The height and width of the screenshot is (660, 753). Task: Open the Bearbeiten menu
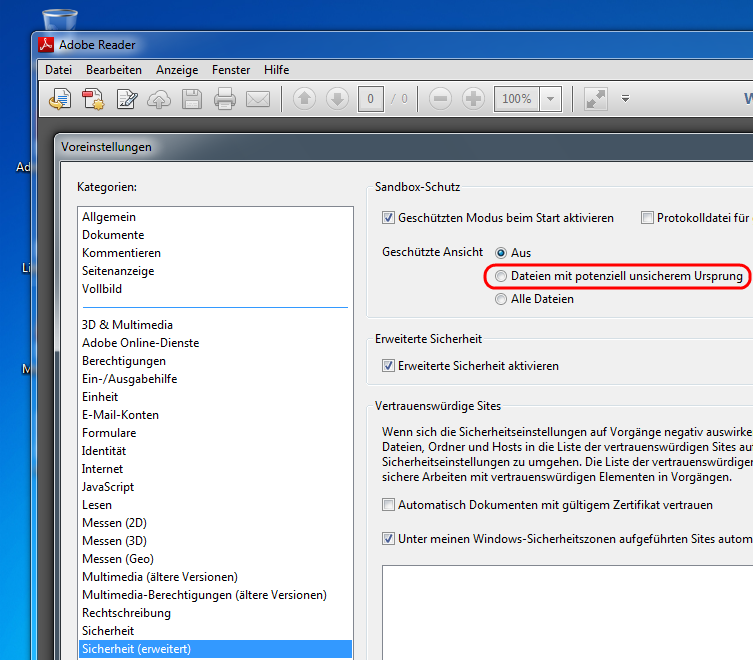point(114,70)
